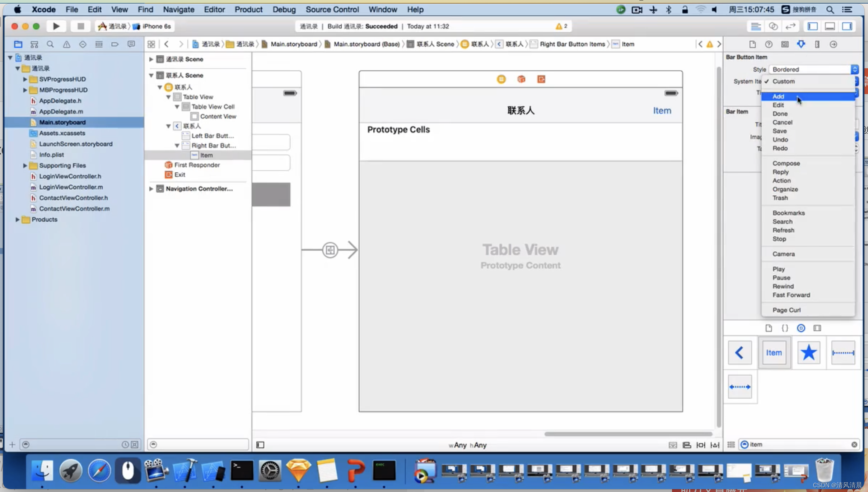This screenshot has height=492, width=868.
Task: Select ContactViewController.m file
Action: [x=74, y=209]
